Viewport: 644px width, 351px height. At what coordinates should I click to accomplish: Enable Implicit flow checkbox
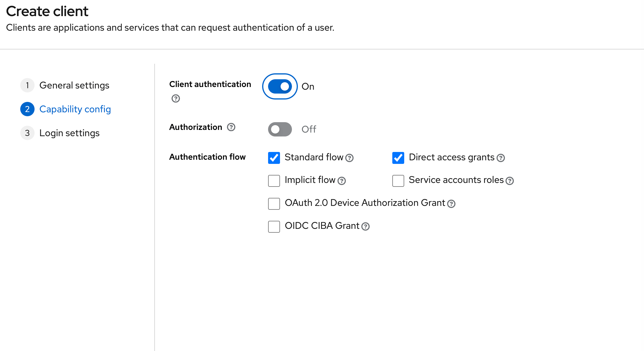tap(274, 181)
